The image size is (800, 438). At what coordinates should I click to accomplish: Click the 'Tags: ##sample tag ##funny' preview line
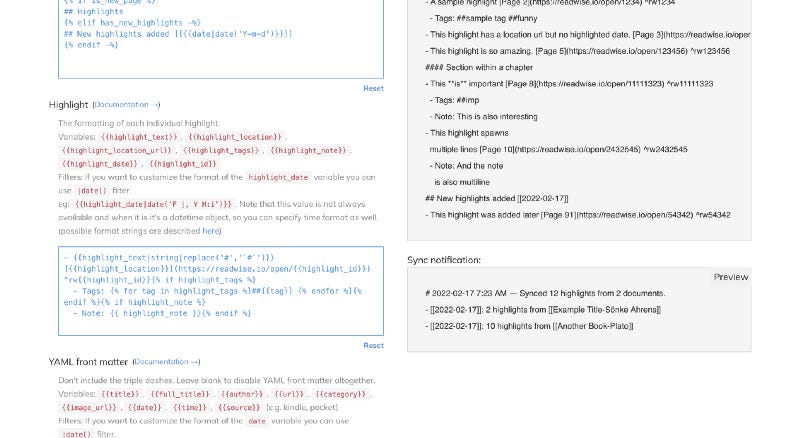[483, 18]
